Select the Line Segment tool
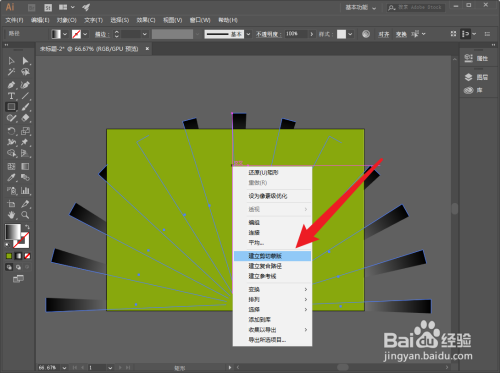The width and height of the screenshot is (500, 373). click(x=25, y=96)
